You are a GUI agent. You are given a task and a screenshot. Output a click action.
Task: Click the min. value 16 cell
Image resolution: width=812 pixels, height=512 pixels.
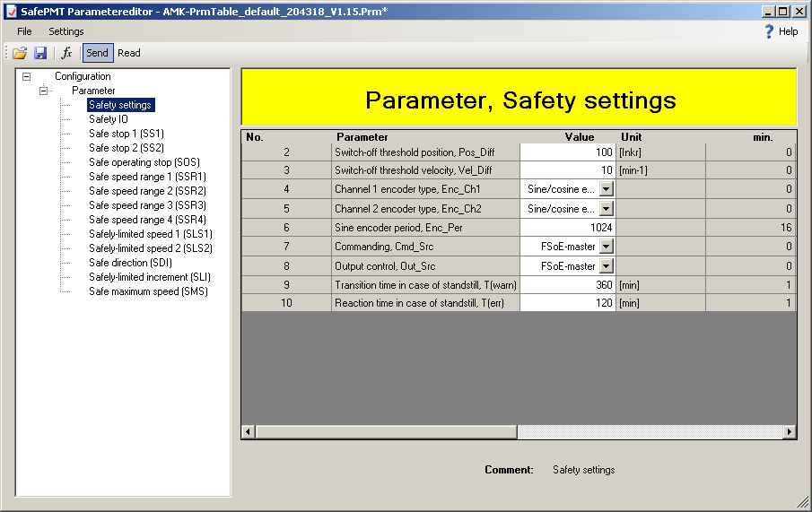click(750, 228)
